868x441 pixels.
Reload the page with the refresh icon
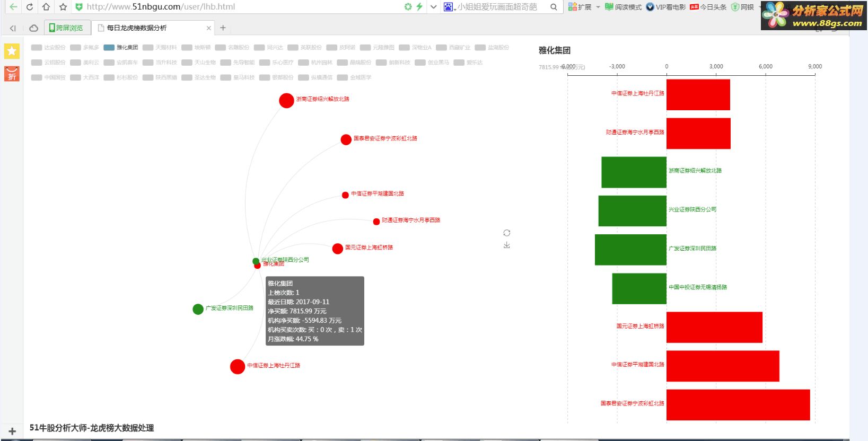click(x=30, y=7)
